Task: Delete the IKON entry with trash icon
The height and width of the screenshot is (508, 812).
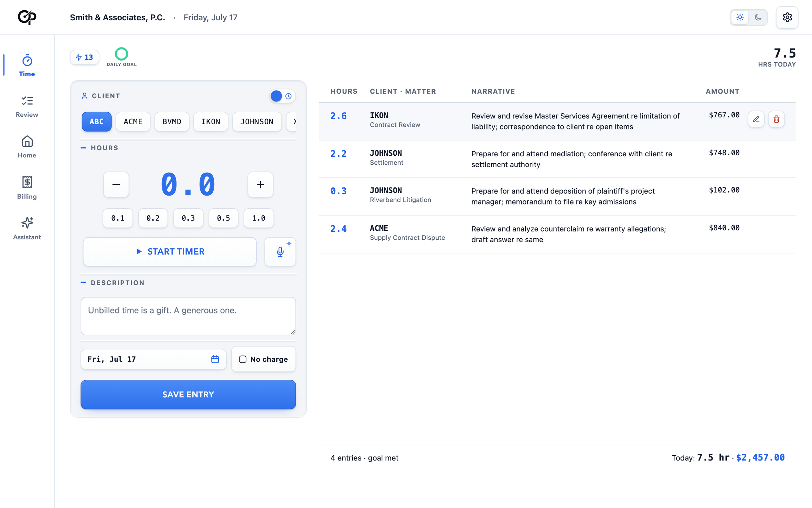Action: tap(776, 119)
